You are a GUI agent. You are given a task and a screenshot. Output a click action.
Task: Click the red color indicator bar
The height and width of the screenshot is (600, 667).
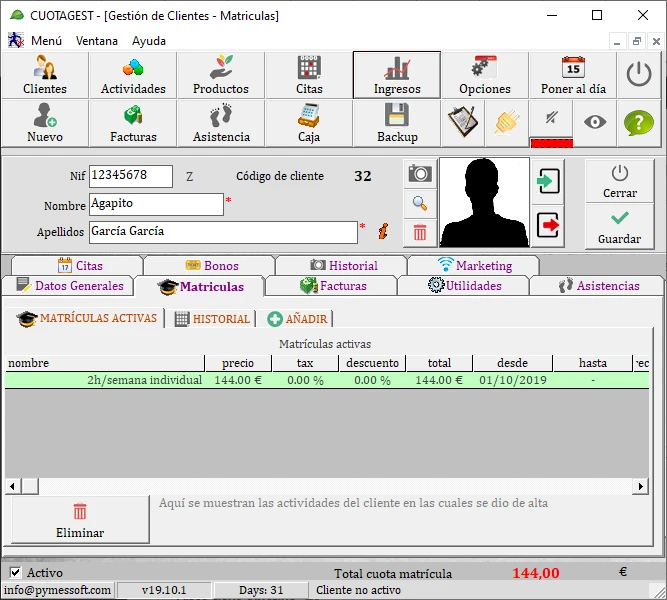click(551, 143)
